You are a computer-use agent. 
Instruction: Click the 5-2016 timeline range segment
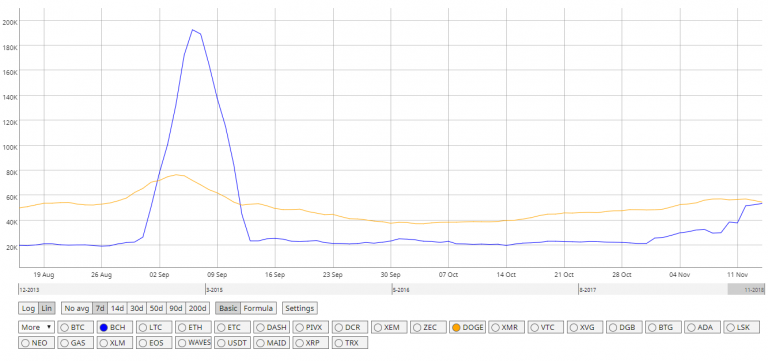click(485, 289)
